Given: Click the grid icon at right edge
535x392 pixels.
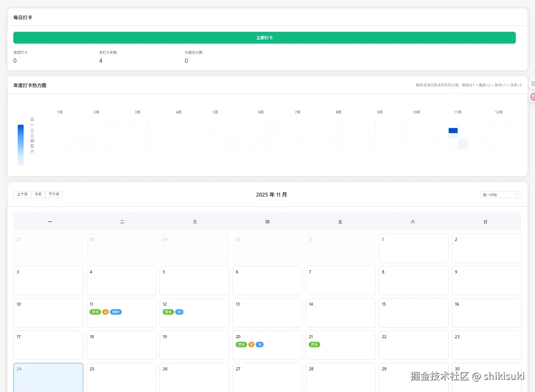Looking at the screenshot, I should [533, 84].
